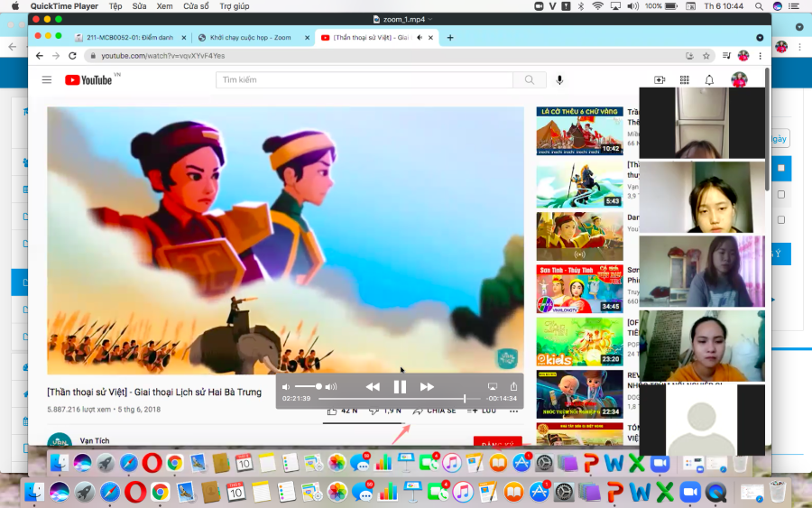Open the Xem menu

coord(165,6)
